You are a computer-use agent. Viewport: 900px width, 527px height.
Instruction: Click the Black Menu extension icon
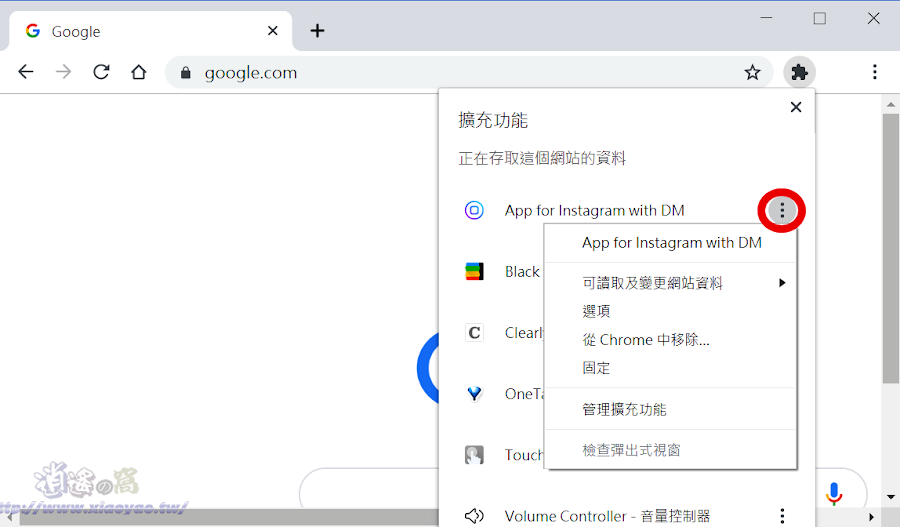pyautogui.click(x=474, y=271)
